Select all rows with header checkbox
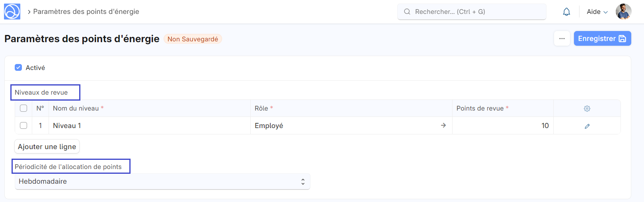 (x=23, y=108)
